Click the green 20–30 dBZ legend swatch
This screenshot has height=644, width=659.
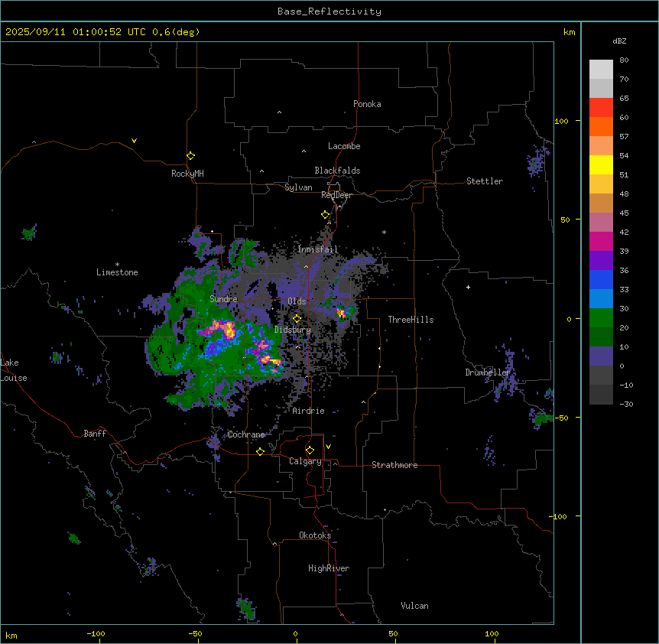click(601, 318)
